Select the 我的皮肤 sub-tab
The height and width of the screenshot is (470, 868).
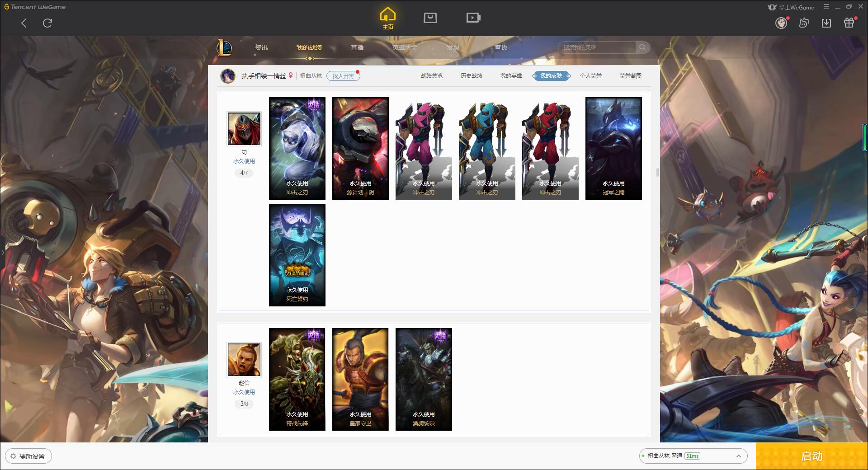click(x=551, y=76)
